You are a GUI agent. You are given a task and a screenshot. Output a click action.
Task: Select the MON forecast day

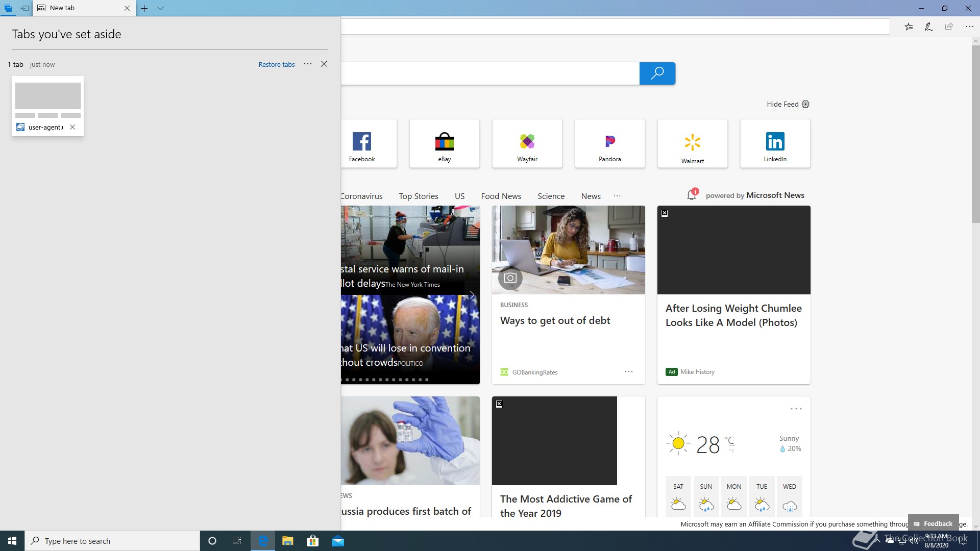[x=734, y=496]
